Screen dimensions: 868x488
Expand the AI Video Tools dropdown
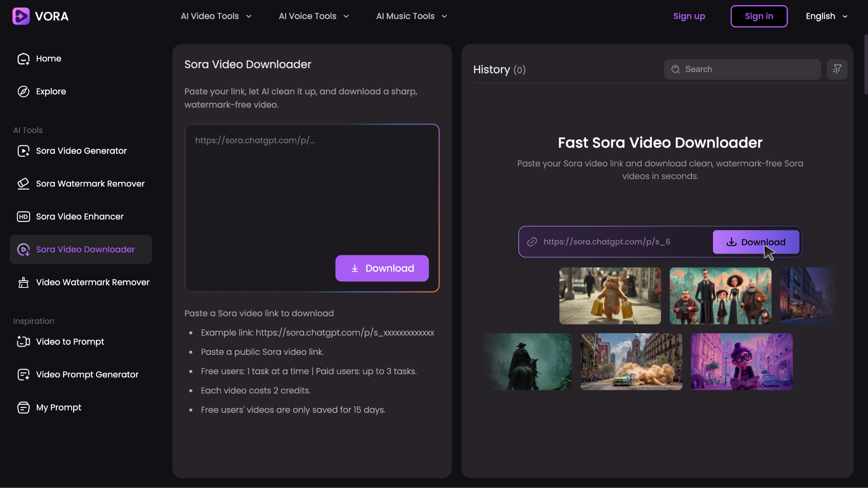216,16
